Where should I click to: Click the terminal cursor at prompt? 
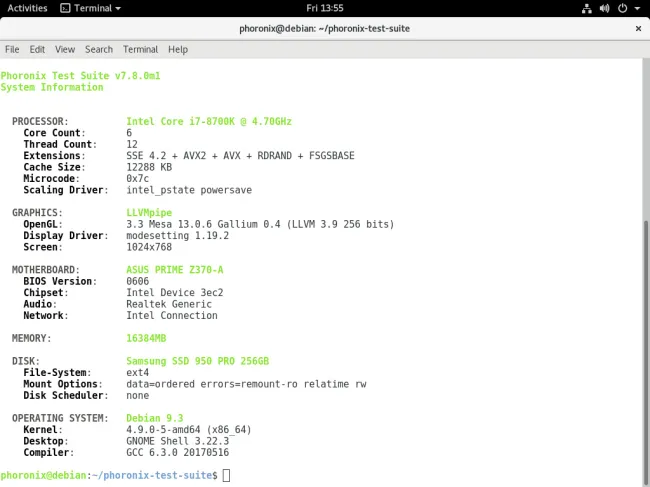226,475
